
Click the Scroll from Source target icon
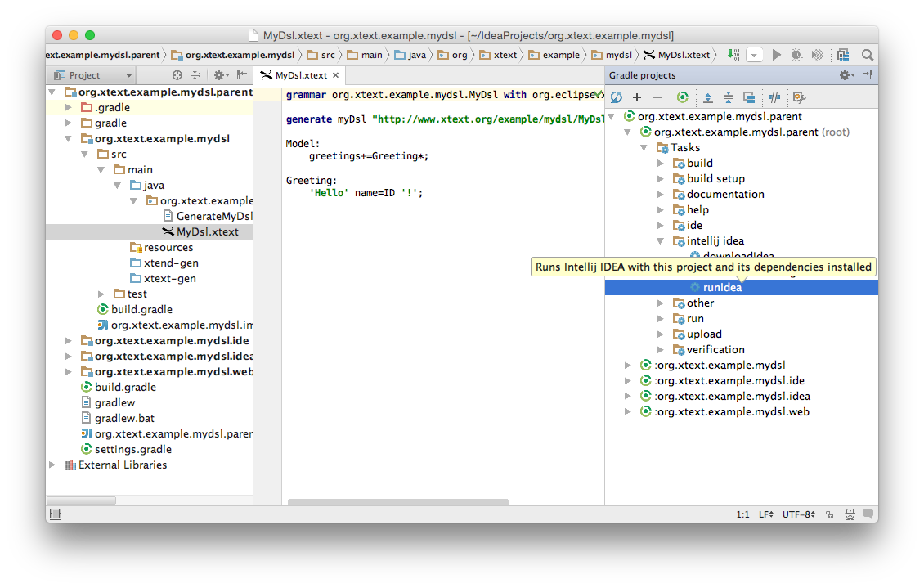point(177,74)
